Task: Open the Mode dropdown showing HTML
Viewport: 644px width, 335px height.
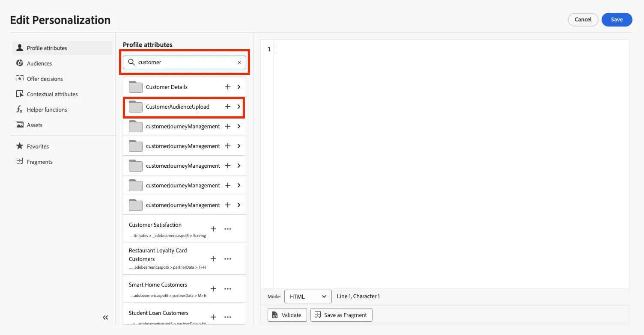Action: [x=308, y=296]
